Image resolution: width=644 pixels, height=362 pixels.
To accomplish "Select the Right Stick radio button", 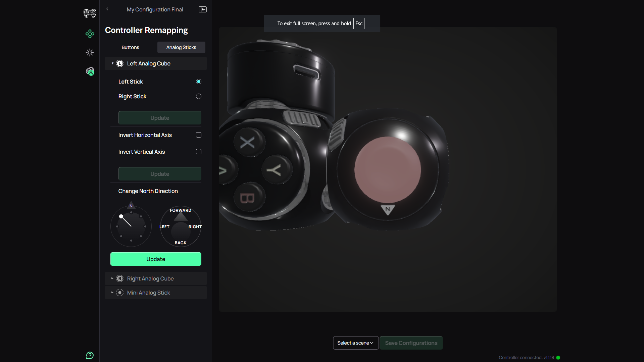I will [199, 96].
